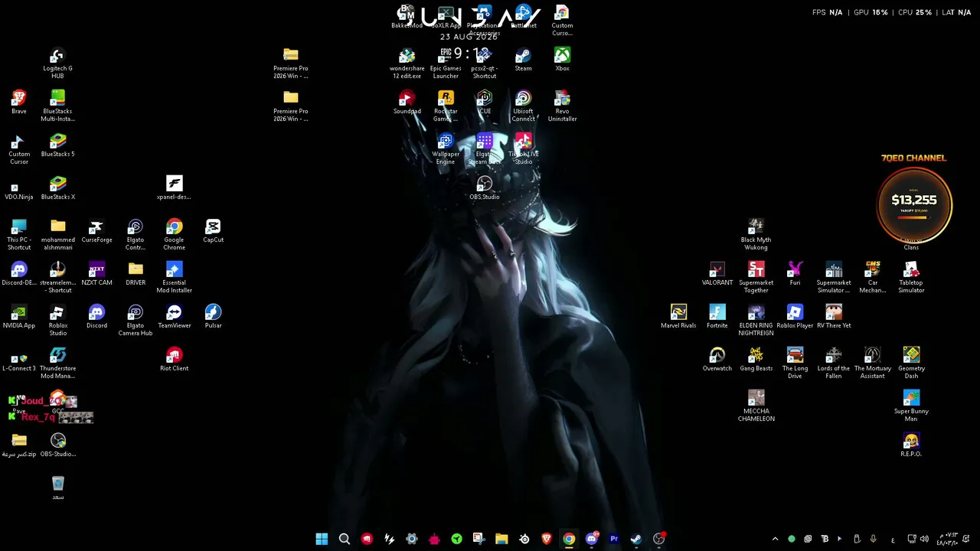Launch R.E.P.O. from the desktop
This screenshot has height=551, width=980.
(911, 445)
